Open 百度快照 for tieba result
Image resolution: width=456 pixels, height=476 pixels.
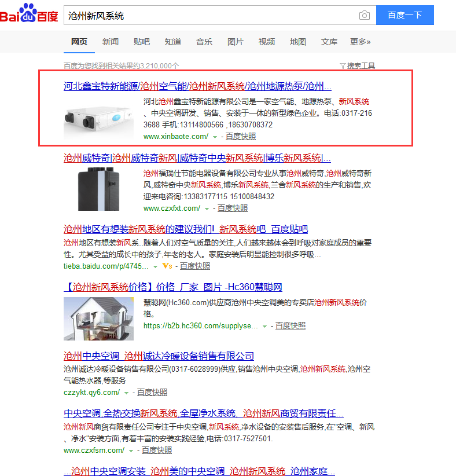pyautogui.click(x=195, y=266)
